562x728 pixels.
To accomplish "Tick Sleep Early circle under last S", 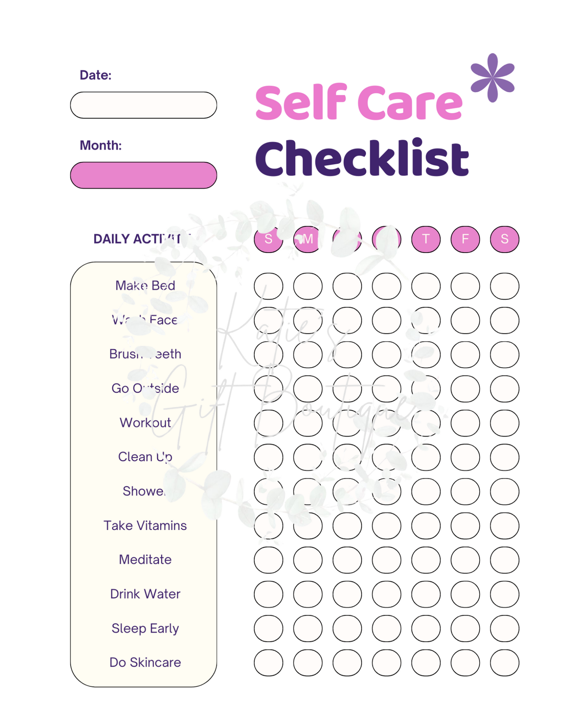I will pyautogui.click(x=504, y=628).
